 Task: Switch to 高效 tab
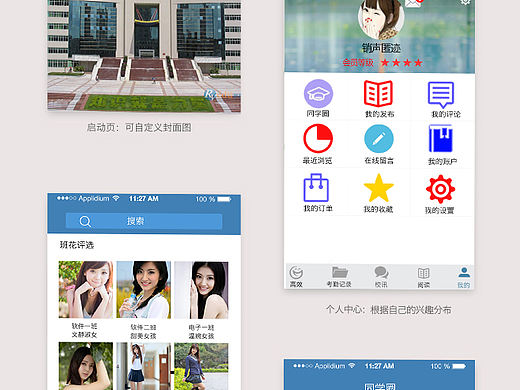point(296,277)
